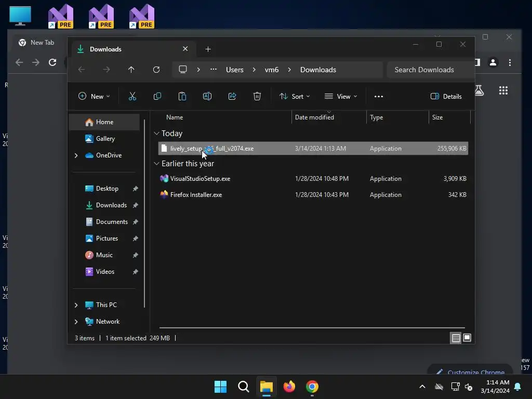Click the address bar ellipsis for hidden path
The image size is (532, 399).
214,69
